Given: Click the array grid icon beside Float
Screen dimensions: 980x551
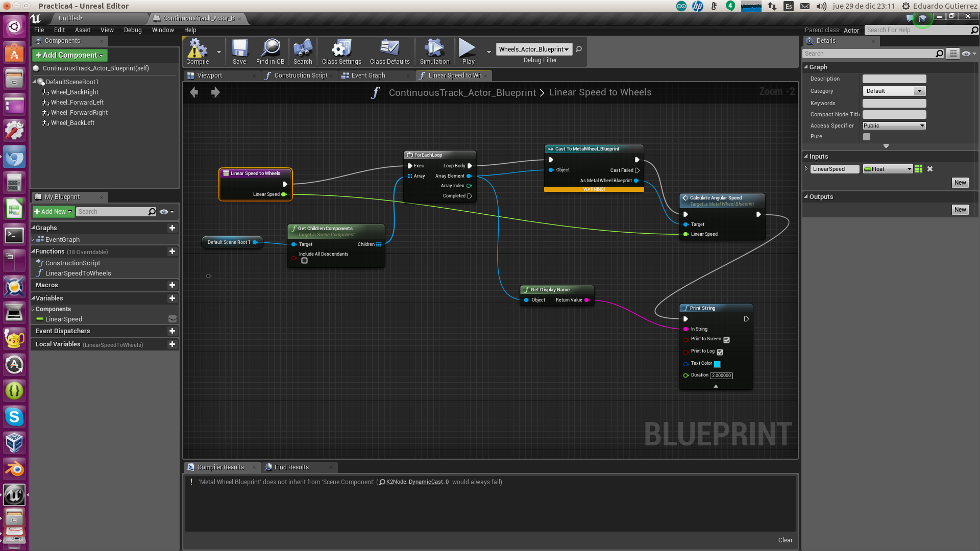Looking at the screenshot, I should point(918,169).
